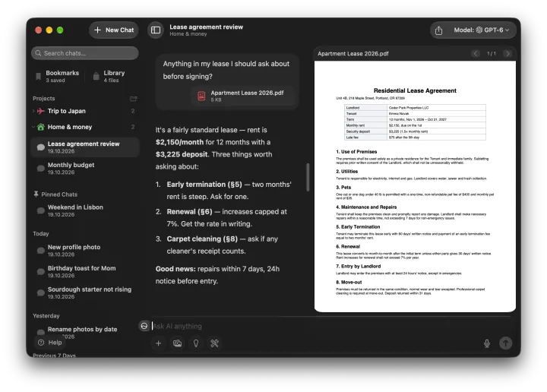Open the Monthly budget chat
547x392 pixels.
85,168
